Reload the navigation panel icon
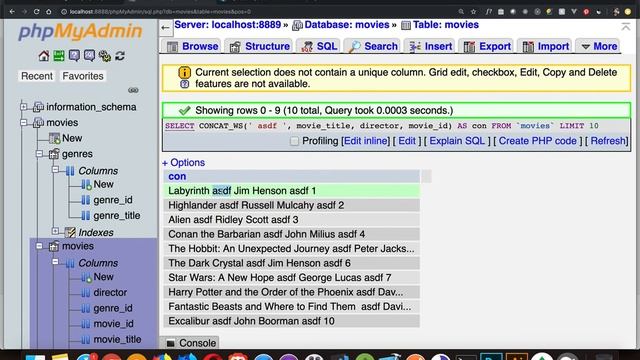Screen dimensions: 640x360 120,56
